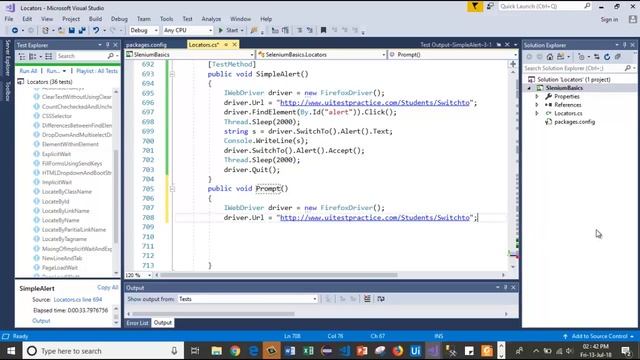Toggle auto-hide pin on Solution Explorer panel
This screenshot has height=360, width=640.
click(624, 45)
